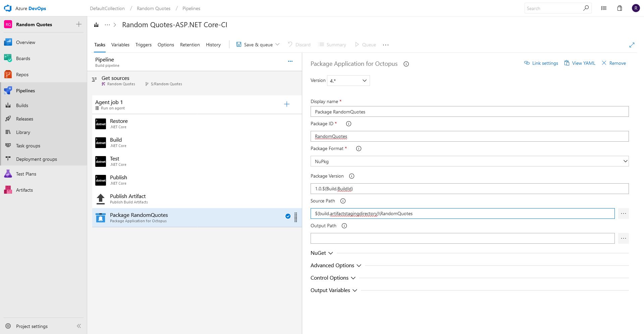Viewport: 644px width, 334px height.
Task: Click the Display name input field
Action: pyautogui.click(x=470, y=111)
